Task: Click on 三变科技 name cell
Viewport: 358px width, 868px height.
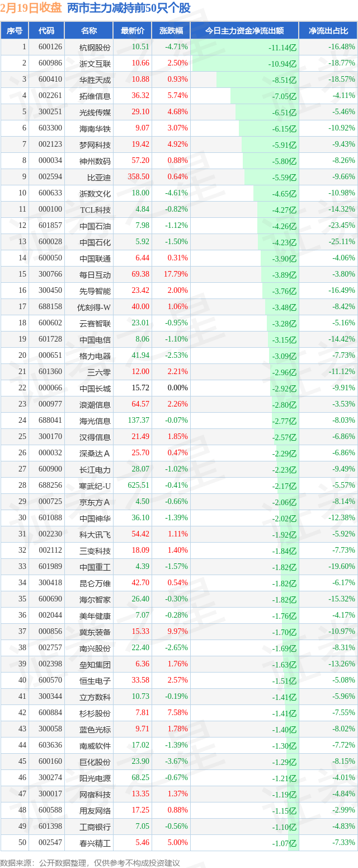Action: (95, 551)
